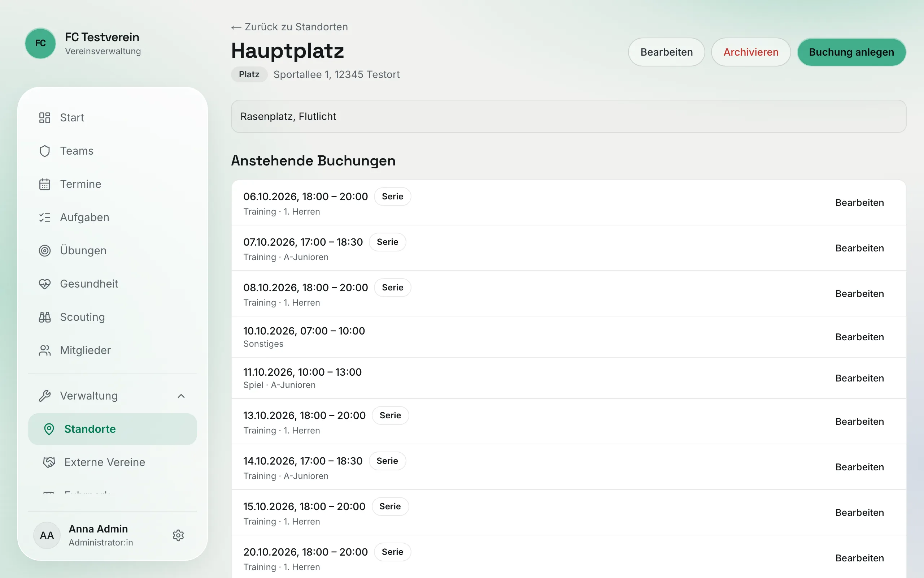Click the AA user avatar
924x578 pixels.
click(47, 536)
